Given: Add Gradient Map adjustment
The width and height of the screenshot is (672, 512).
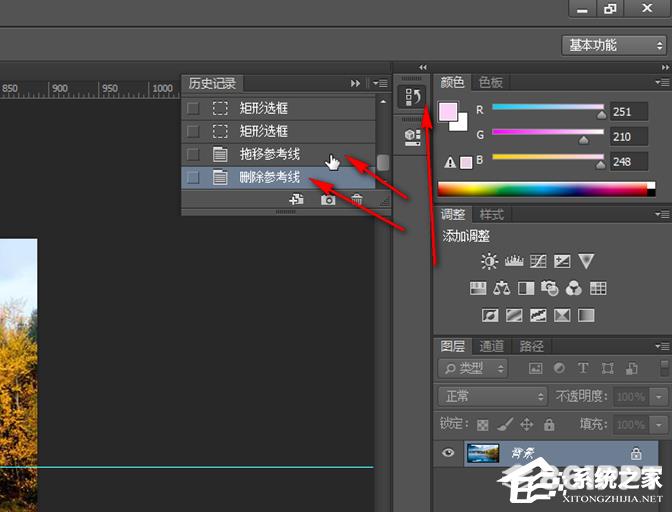Looking at the screenshot, I should click(x=586, y=315).
